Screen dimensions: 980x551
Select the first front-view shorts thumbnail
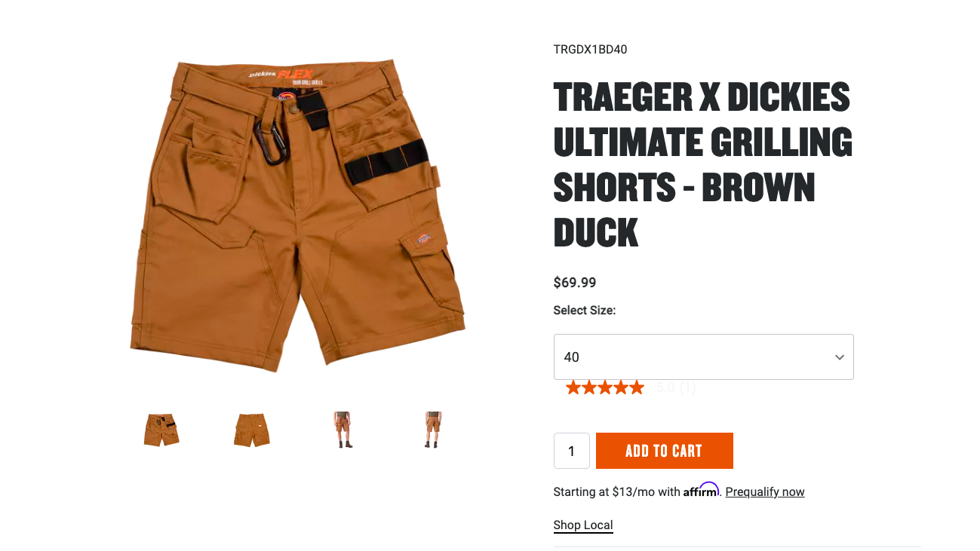161,430
